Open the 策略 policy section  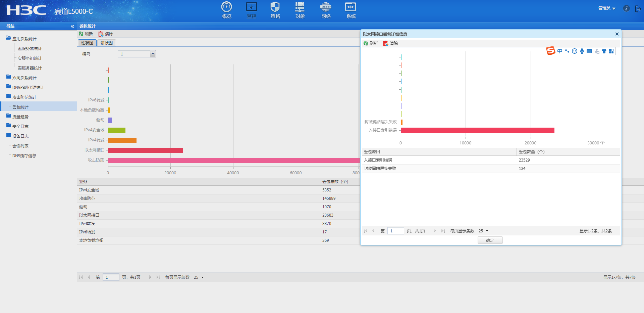tap(275, 10)
